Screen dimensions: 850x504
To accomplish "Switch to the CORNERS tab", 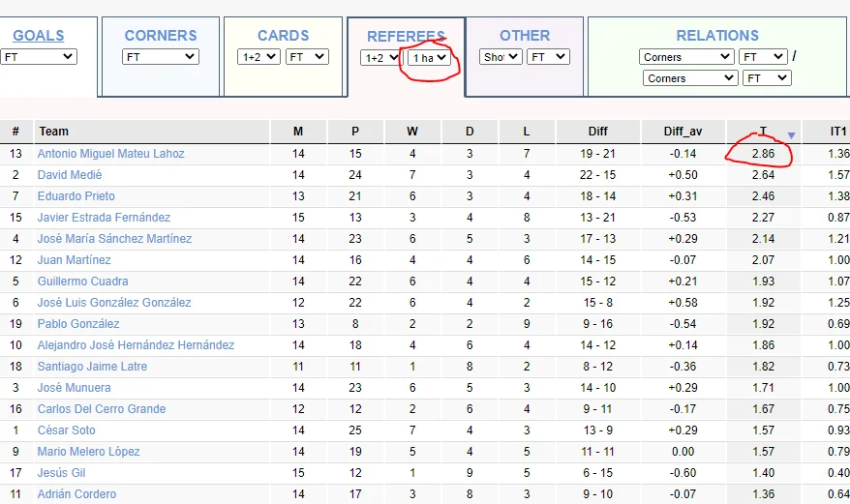I will click(161, 36).
